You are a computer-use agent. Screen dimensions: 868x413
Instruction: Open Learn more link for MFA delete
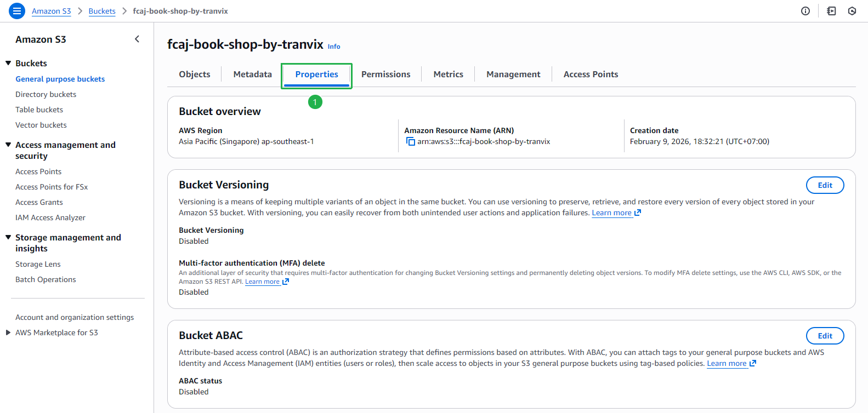coord(267,282)
